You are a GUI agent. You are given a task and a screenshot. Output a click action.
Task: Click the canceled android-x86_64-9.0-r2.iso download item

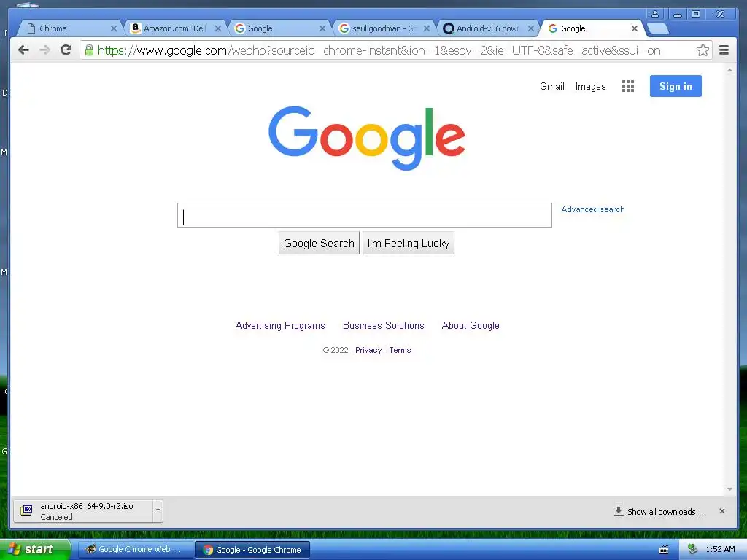pos(83,511)
